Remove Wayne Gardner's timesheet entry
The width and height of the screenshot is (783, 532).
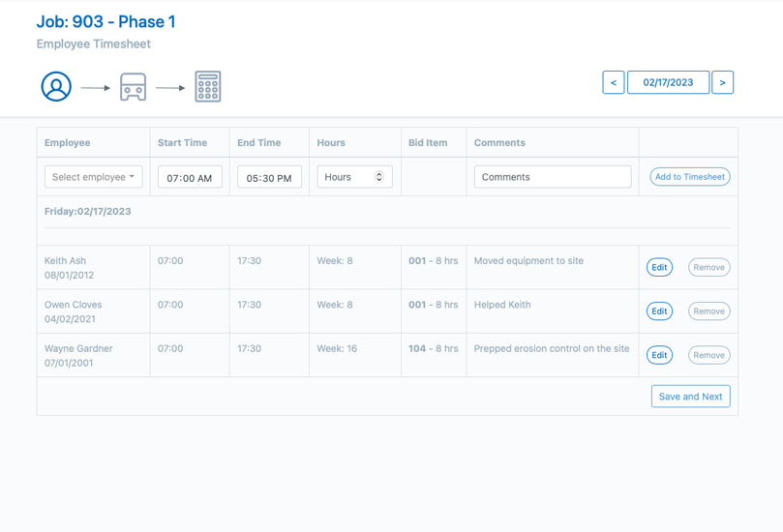[x=708, y=355]
